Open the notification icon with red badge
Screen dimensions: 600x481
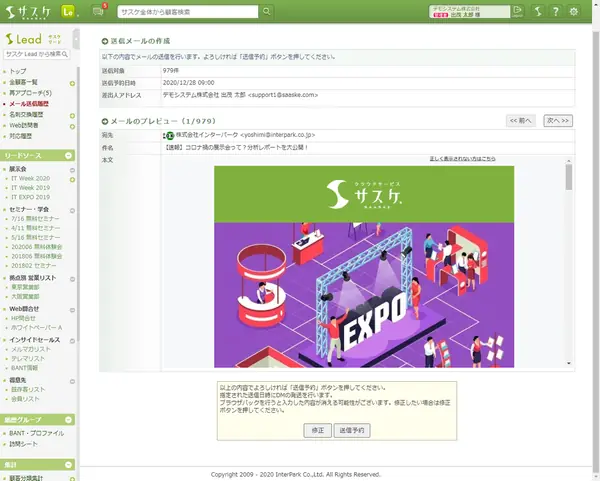point(98,12)
